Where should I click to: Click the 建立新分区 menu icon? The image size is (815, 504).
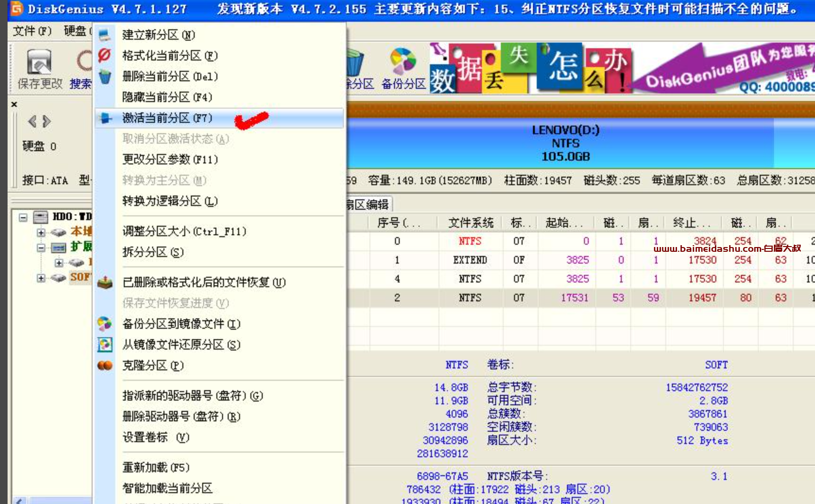(x=104, y=35)
